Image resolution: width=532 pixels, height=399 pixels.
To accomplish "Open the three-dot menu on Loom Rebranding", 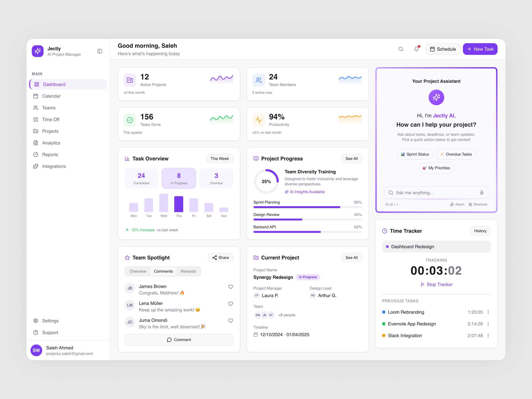I will tap(488, 312).
